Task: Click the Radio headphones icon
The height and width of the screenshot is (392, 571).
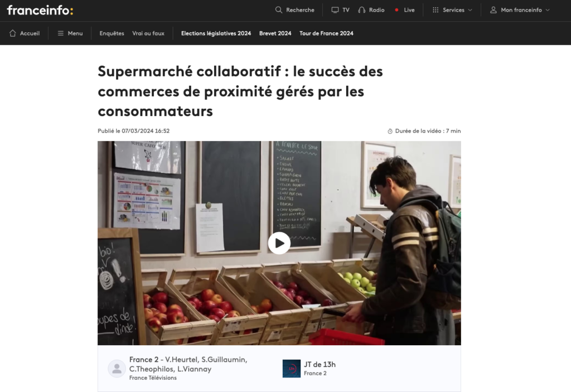Action: [361, 10]
